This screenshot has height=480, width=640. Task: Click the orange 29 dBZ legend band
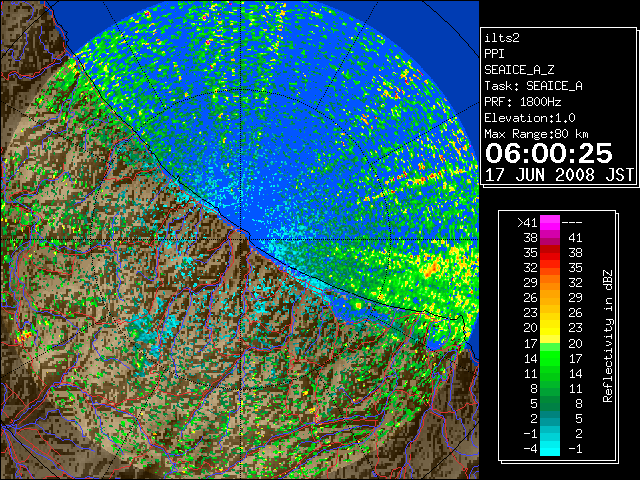tap(550, 283)
